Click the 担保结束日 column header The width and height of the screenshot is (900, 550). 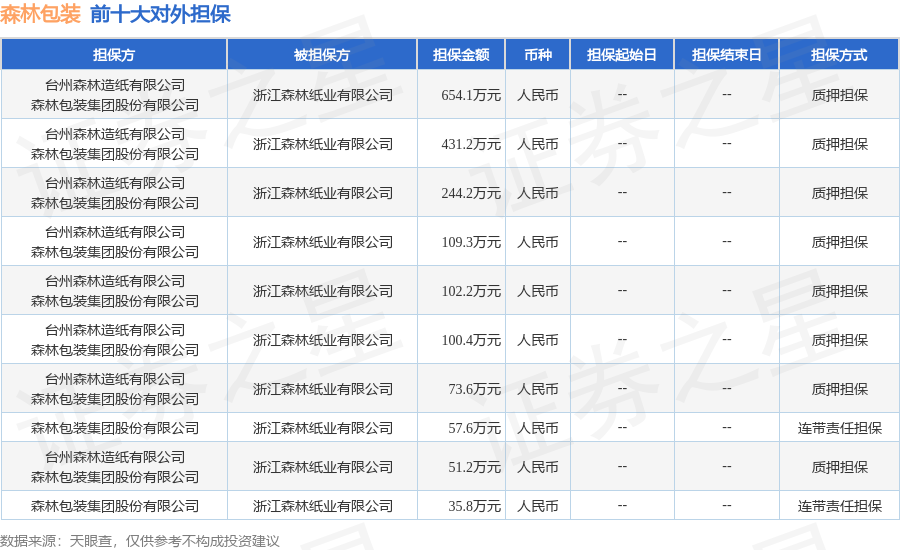[726, 55]
